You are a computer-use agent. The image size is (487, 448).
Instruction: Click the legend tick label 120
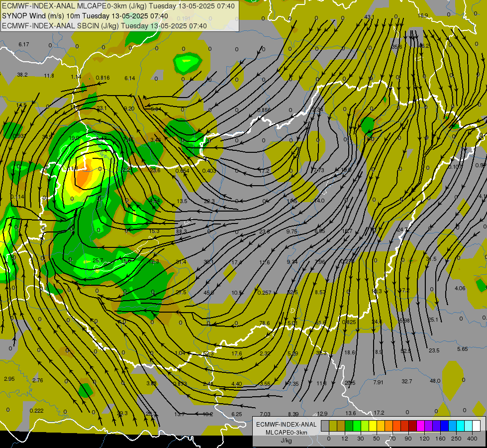point(424,439)
